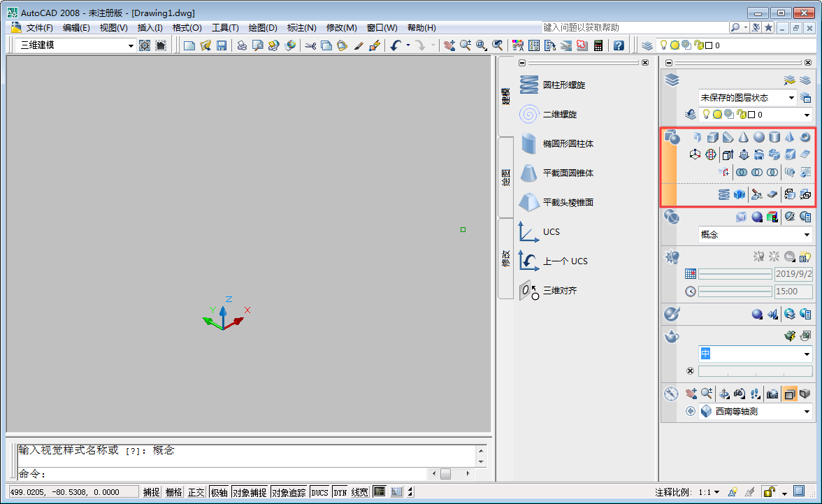Select the Torus primitive tool

pyautogui.click(x=805, y=137)
